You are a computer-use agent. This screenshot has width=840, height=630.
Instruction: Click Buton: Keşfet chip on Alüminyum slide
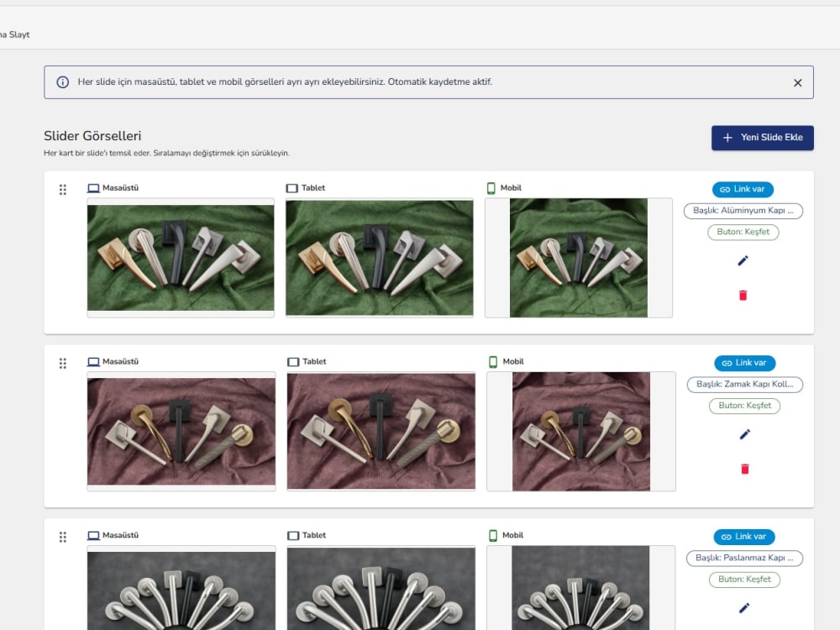743,232
